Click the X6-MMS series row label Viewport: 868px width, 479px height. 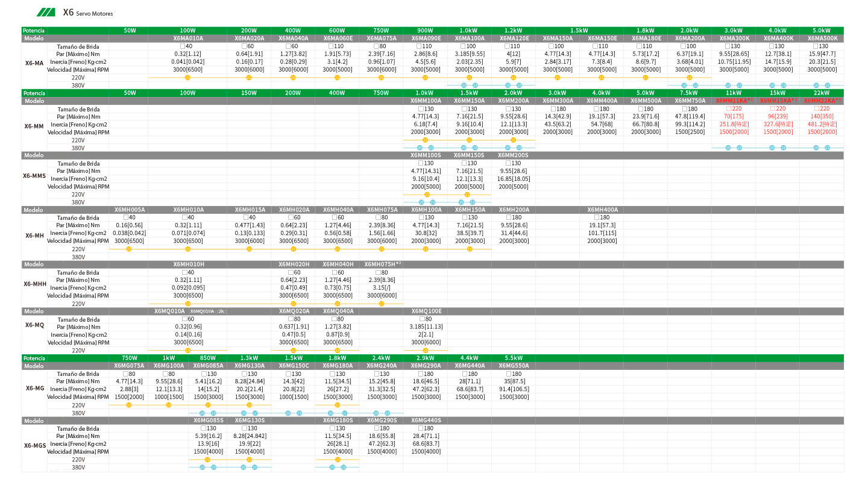click(34, 176)
